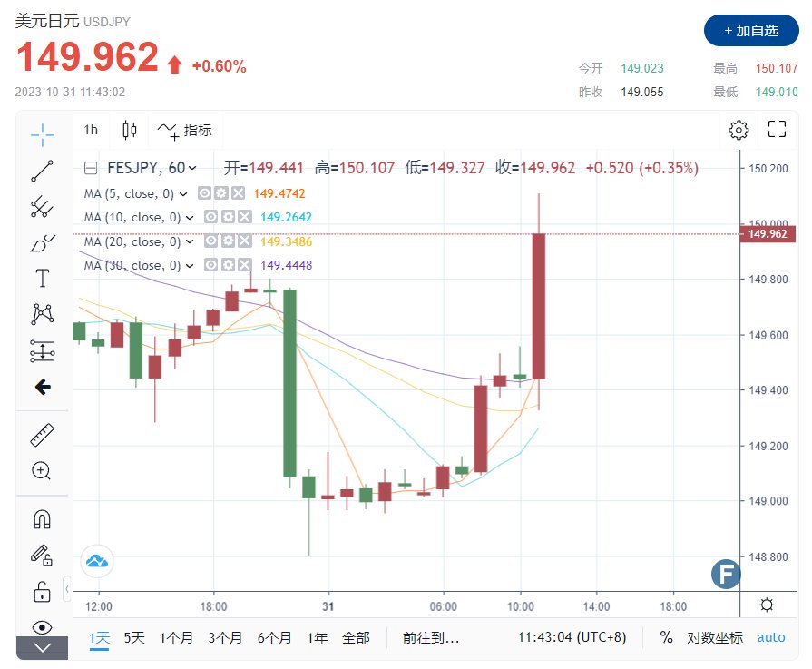Select the crosshair cursor tool

[x=43, y=136]
